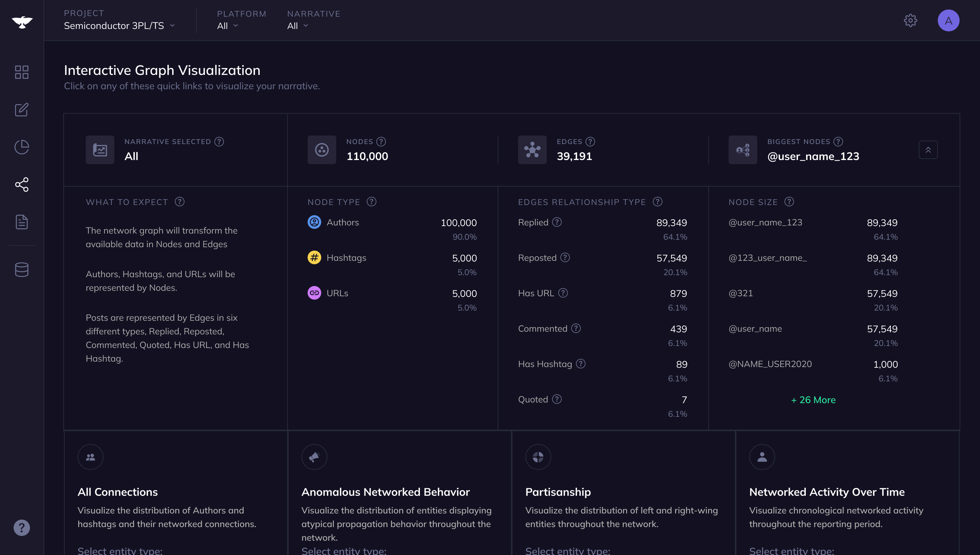Expand the Platform All dropdown
Image resolution: width=980 pixels, height=555 pixels.
point(227,26)
